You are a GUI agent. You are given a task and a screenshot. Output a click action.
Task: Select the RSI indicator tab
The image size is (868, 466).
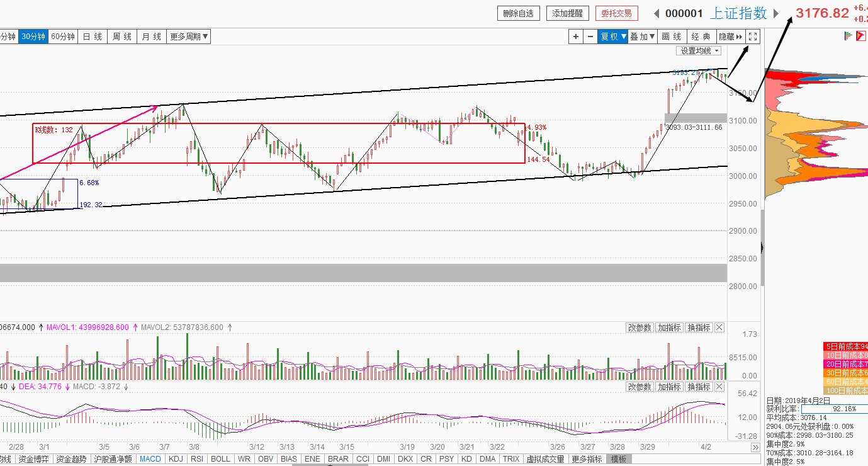pyautogui.click(x=197, y=459)
